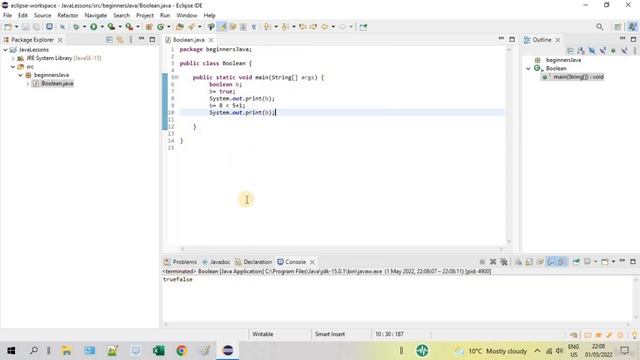This screenshot has width=640, height=360.
Task: Click the Pin Editor icon in the toolbar
Action: pos(363,27)
